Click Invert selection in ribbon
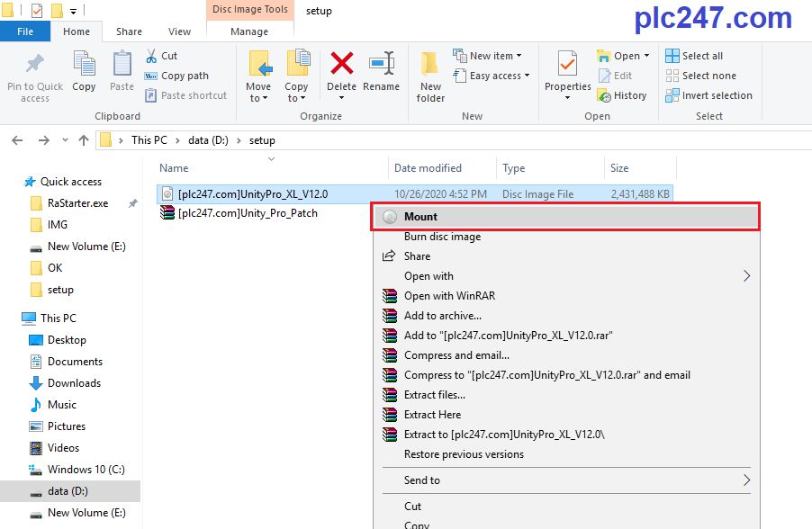 pyautogui.click(x=709, y=95)
